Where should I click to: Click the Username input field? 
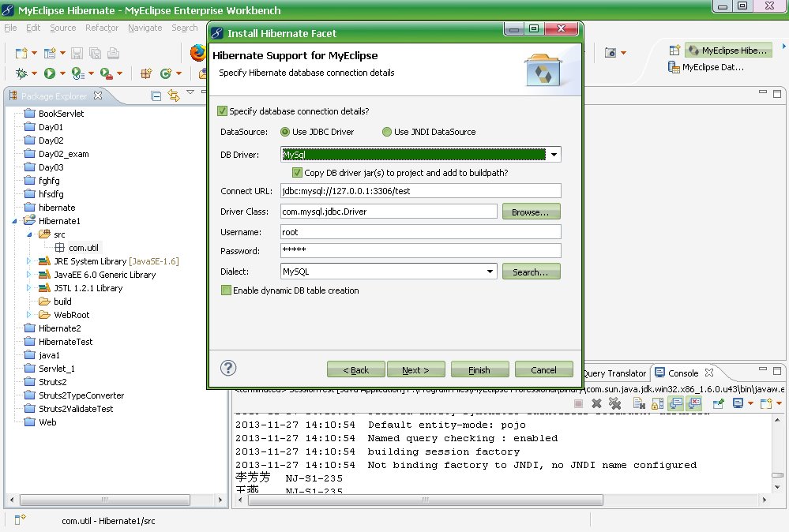tap(421, 232)
